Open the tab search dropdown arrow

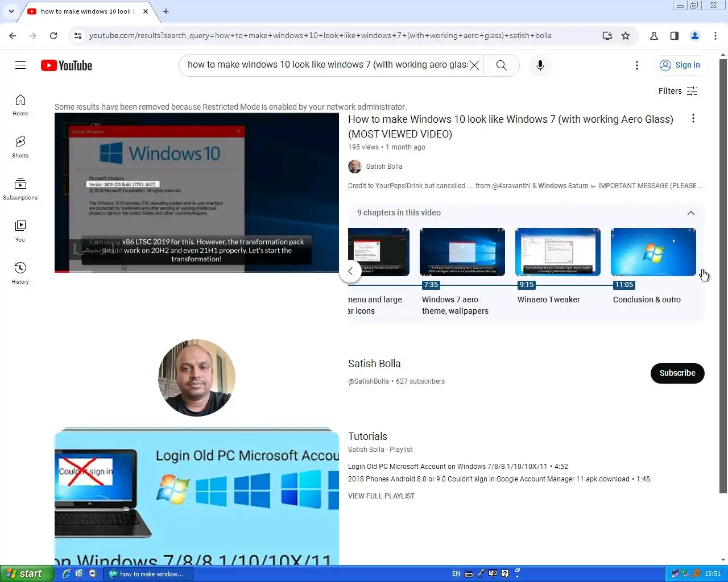(11, 11)
